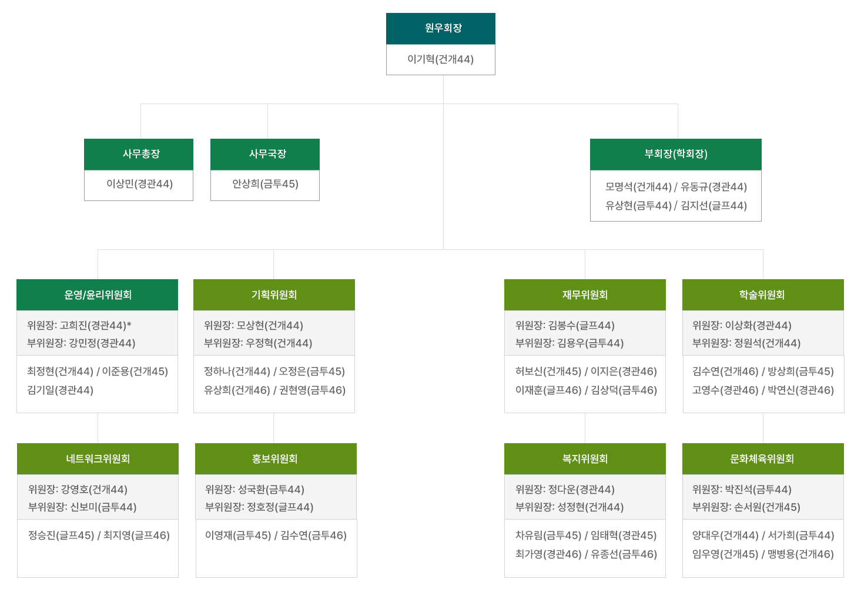Image resolution: width=861 pixels, height=616 pixels.
Task: Select 위원장: 이상화(경관44)
Action: coord(742,326)
